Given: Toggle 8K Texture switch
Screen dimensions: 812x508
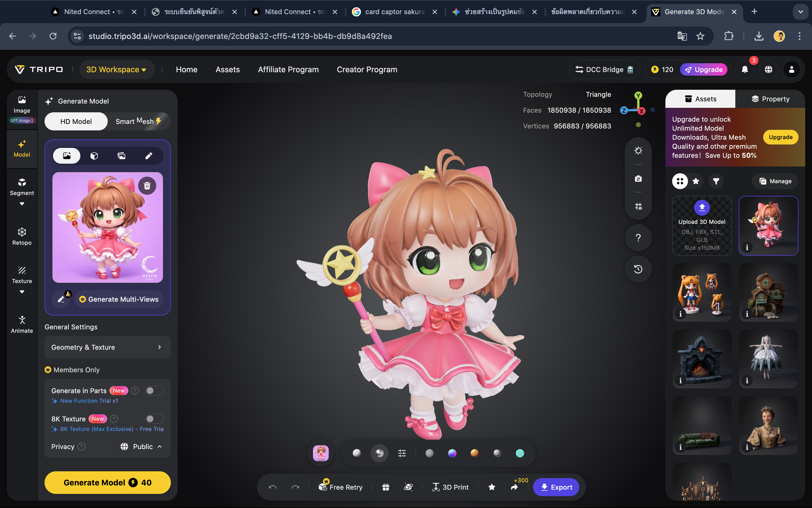Looking at the screenshot, I should point(154,419).
